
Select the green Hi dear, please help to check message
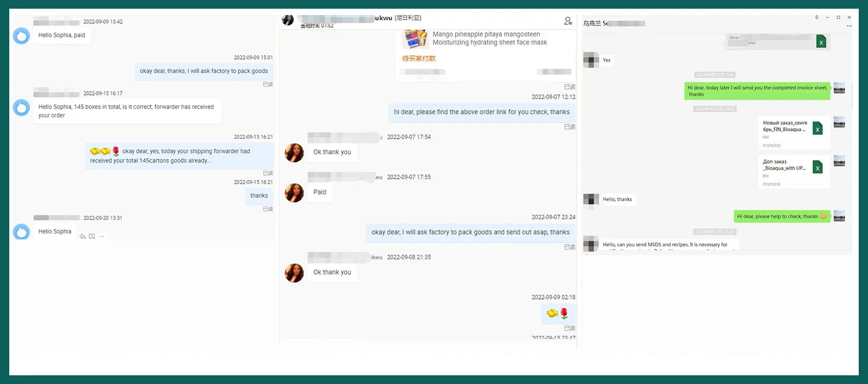pyautogui.click(x=782, y=216)
